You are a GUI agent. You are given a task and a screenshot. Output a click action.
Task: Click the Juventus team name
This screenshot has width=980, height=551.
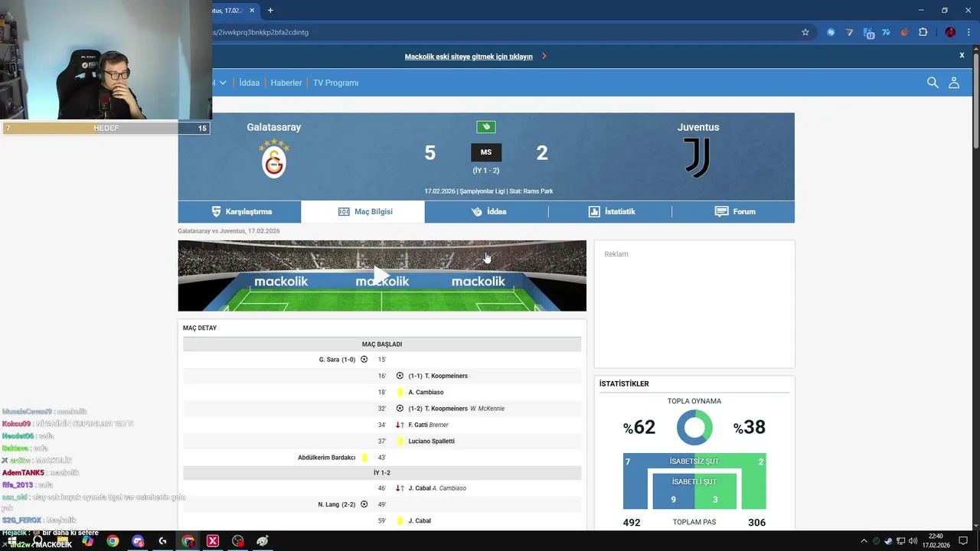(x=698, y=127)
